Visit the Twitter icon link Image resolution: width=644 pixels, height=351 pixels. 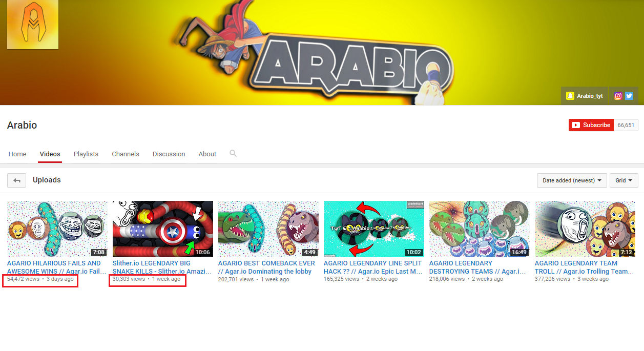tap(629, 96)
